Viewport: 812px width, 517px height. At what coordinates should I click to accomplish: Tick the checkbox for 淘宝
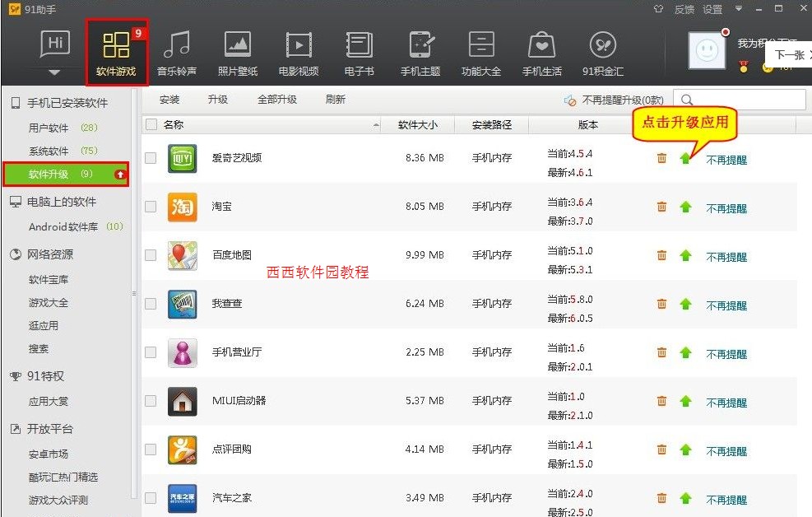click(x=151, y=207)
